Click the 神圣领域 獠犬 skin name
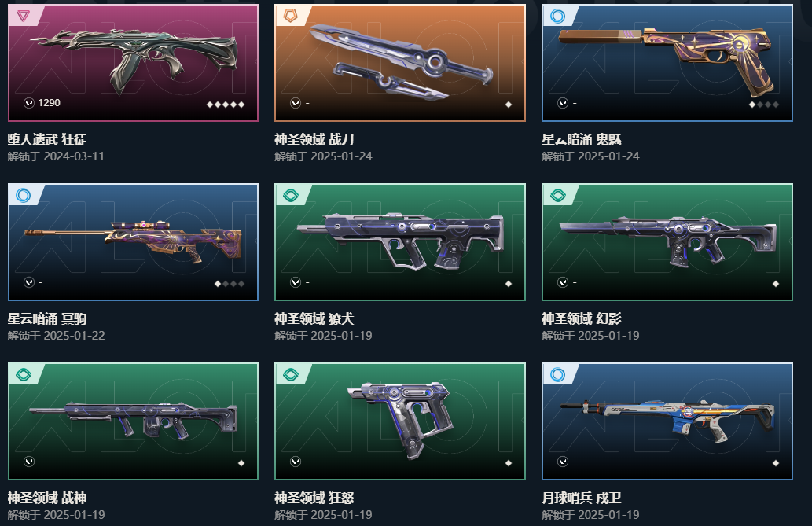Screen dimensions: 812x526 [314, 318]
